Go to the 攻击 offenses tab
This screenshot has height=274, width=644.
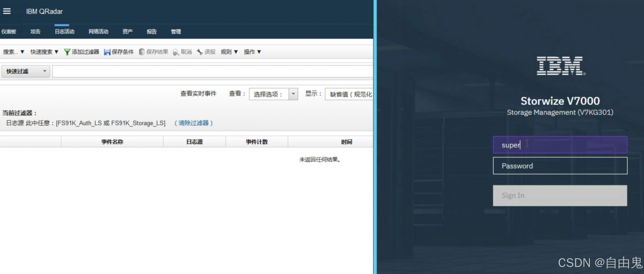click(35, 32)
